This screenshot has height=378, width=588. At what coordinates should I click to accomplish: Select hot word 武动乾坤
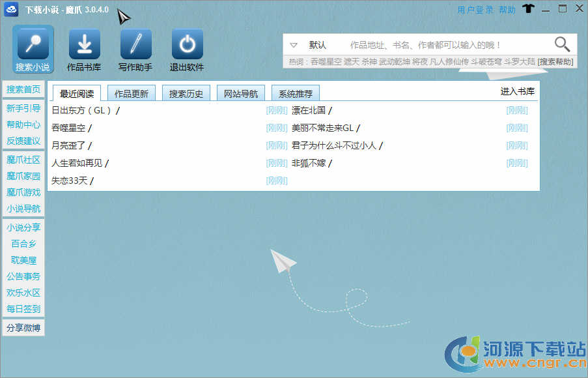tap(395, 61)
